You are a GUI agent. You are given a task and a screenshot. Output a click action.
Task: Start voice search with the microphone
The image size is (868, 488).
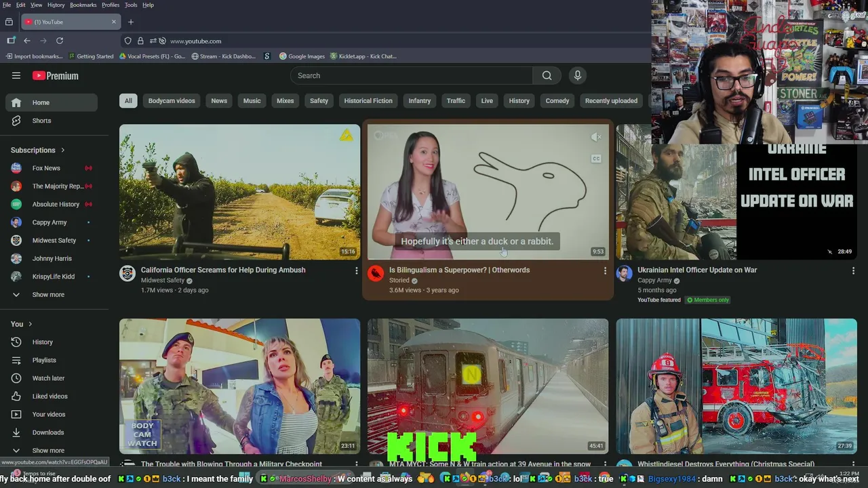coord(577,76)
